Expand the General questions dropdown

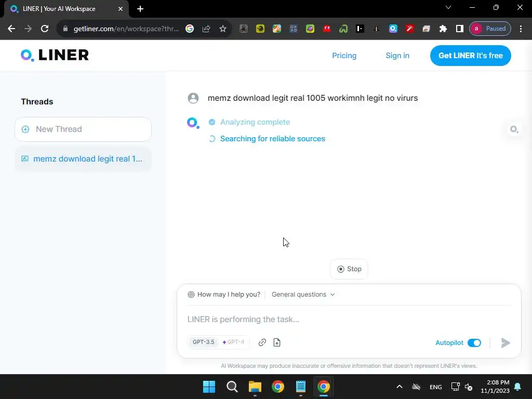(x=303, y=295)
